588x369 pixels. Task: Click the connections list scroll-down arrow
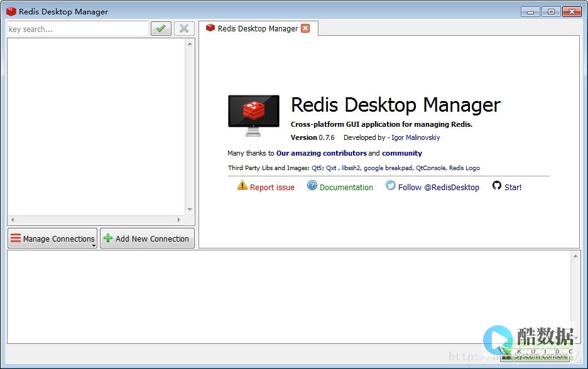(x=190, y=210)
